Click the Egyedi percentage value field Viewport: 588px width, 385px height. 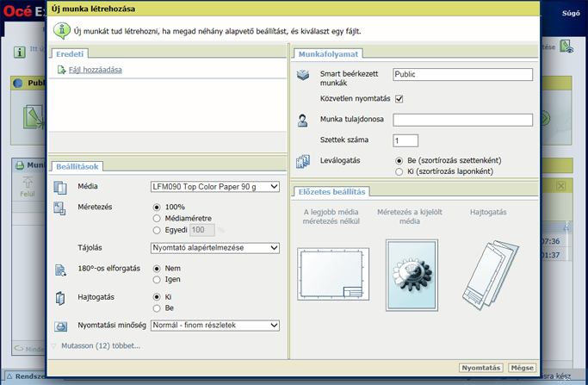coord(202,230)
